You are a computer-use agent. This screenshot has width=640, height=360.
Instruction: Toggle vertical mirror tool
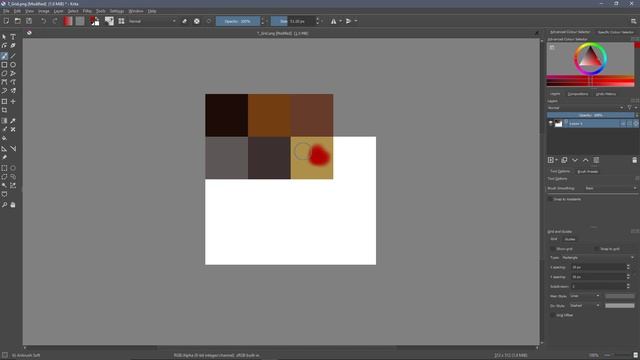[349, 21]
